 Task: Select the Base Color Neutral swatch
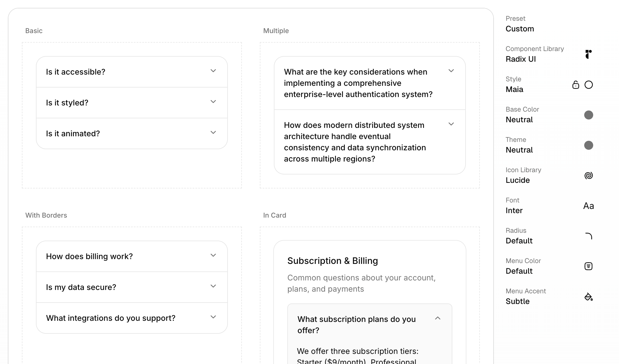coord(588,115)
